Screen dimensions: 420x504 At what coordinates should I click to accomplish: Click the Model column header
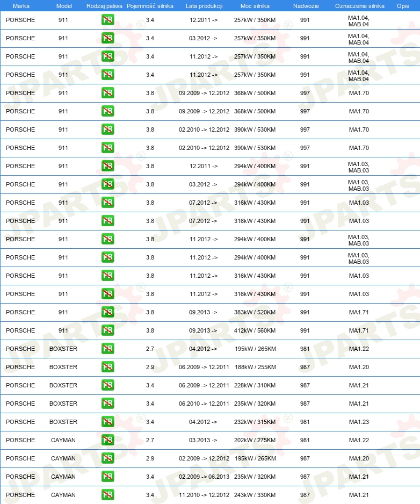point(64,6)
